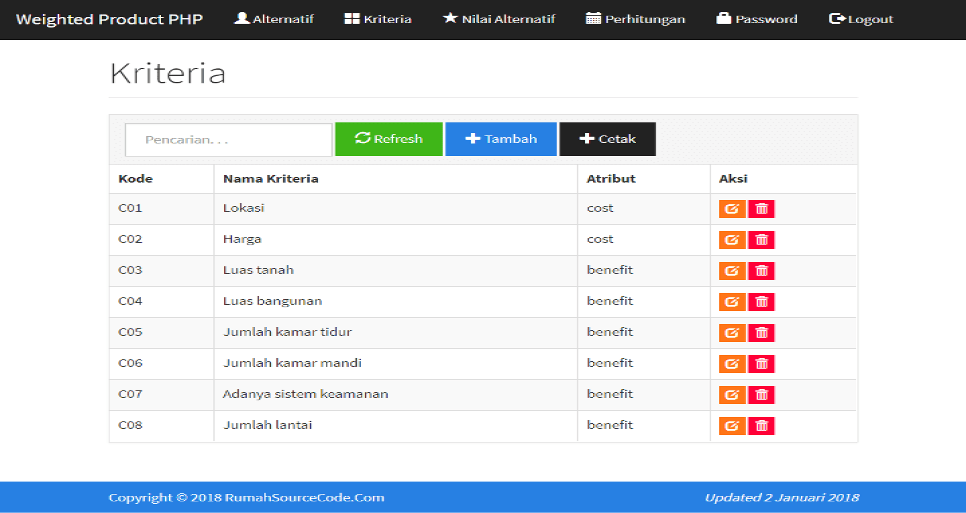This screenshot has width=966, height=513.
Task: Open Nilai Alternatif page
Action: tap(498, 19)
